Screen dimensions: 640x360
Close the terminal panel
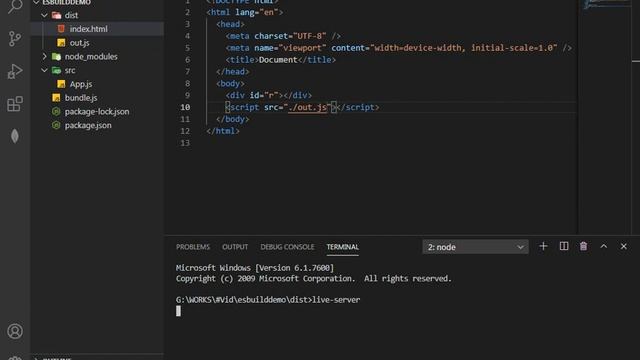624,247
